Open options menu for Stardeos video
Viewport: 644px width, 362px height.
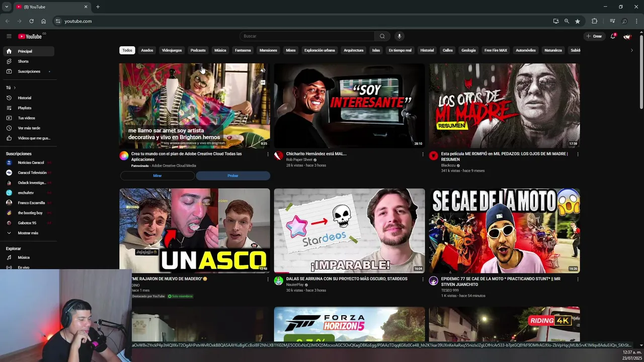click(x=423, y=280)
